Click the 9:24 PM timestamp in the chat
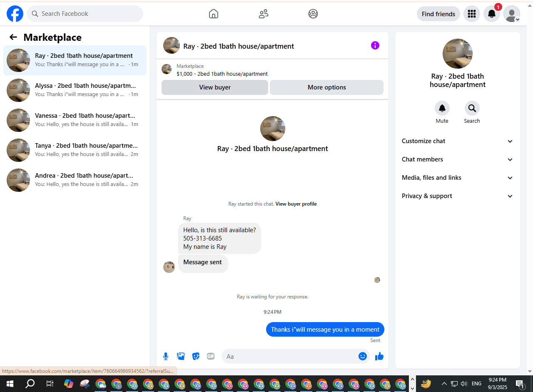The image size is (533, 392). tap(272, 312)
